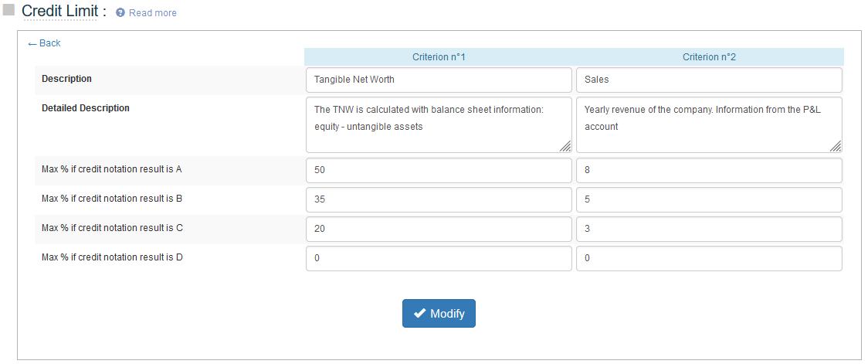Select Criterion 1 max % field for notation B
Screen dimensions: 868x364
tap(439, 199)
